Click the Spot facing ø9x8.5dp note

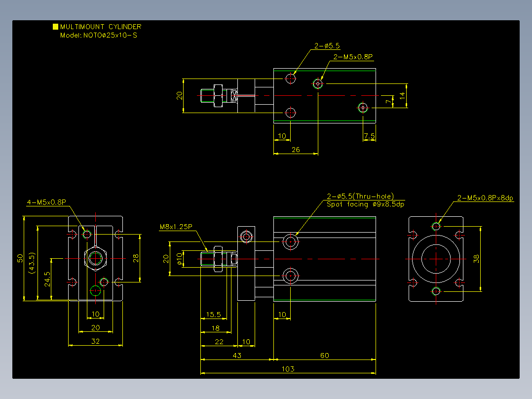(x=365, y=204)
